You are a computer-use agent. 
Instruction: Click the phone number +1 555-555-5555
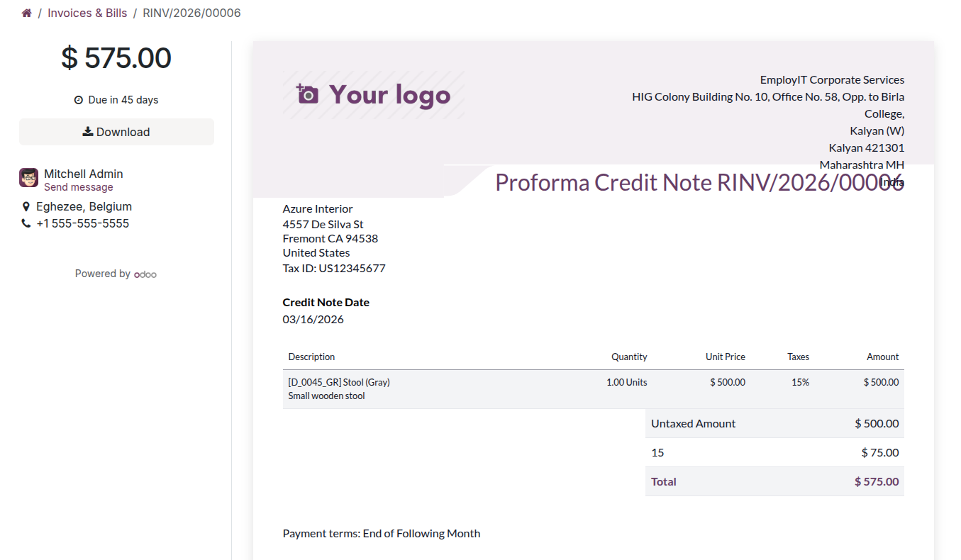tap(83, 223)
